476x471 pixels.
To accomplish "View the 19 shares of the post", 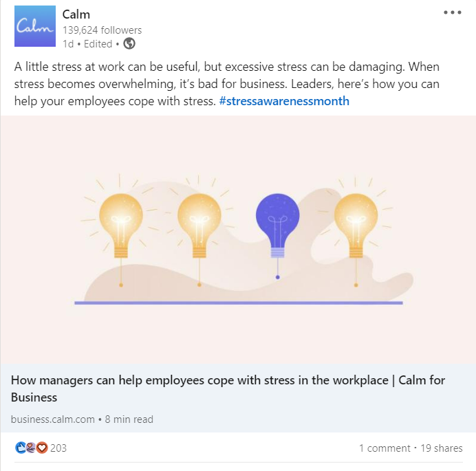I will pos(442,448).
